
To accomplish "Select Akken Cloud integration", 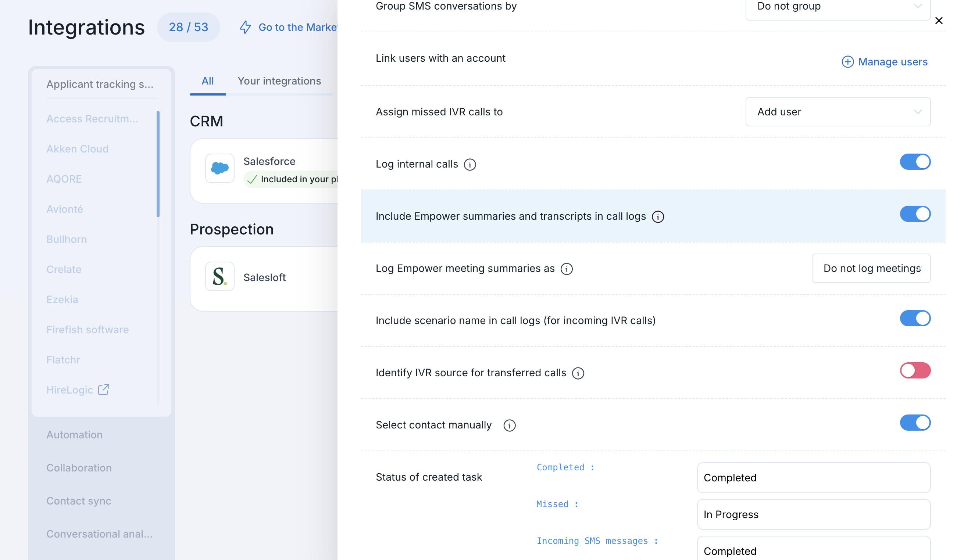I will (x=77, y=149).
